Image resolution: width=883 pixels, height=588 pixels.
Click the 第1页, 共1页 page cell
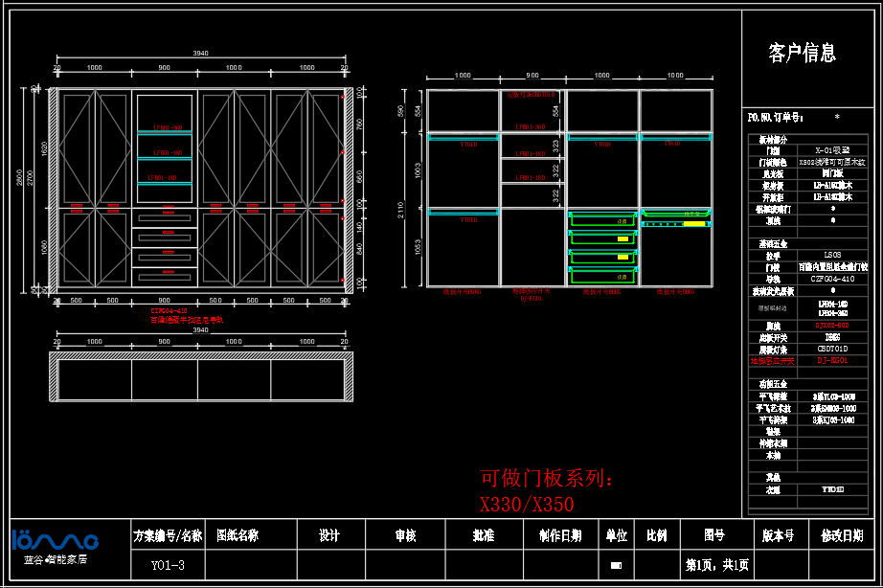716,565
